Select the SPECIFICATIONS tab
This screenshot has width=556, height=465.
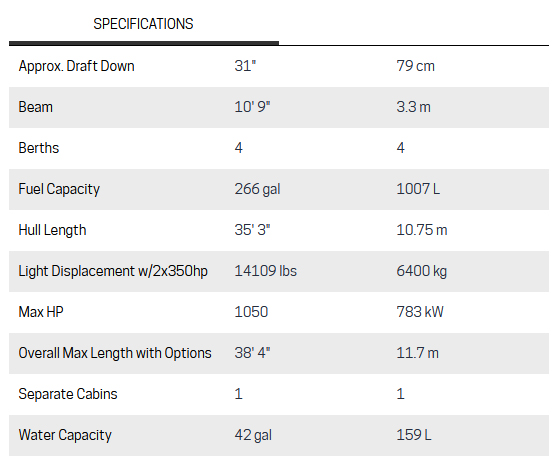[x=143, y=24]
